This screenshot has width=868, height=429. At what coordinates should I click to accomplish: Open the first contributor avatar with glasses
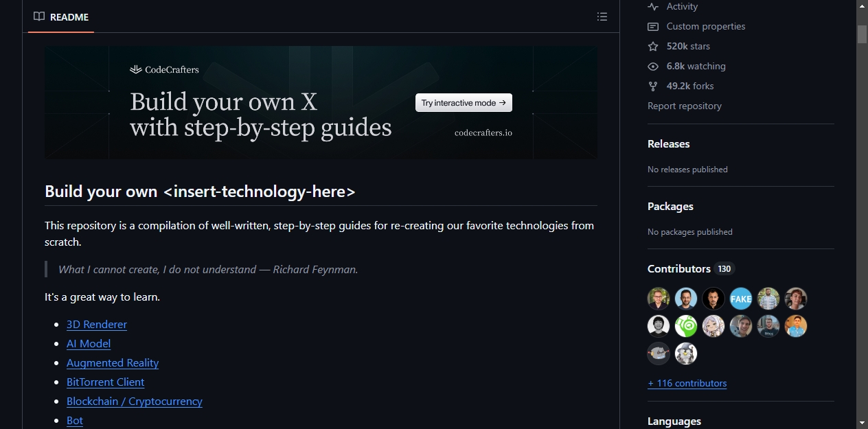[x=659, y=299]
